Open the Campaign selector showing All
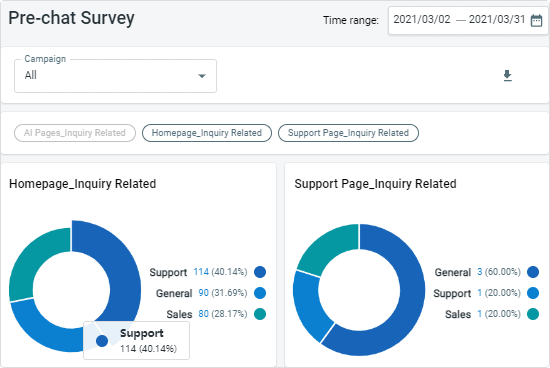 tap(115, 76)
